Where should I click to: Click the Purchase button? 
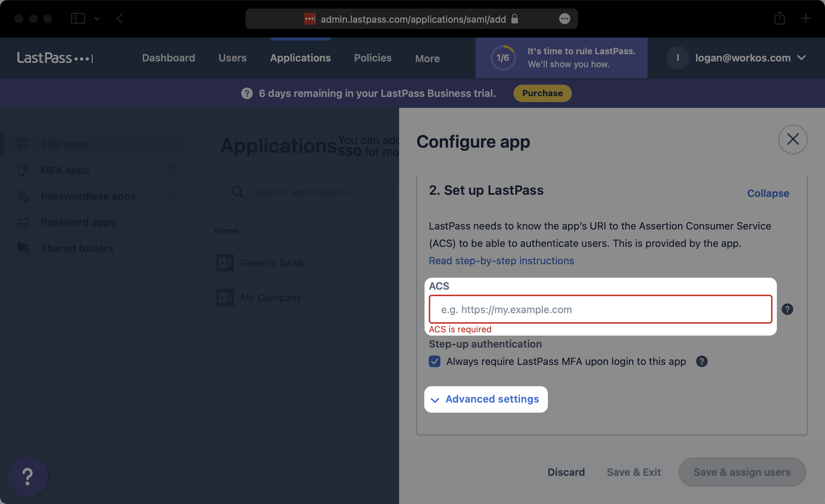pos(542,93)
